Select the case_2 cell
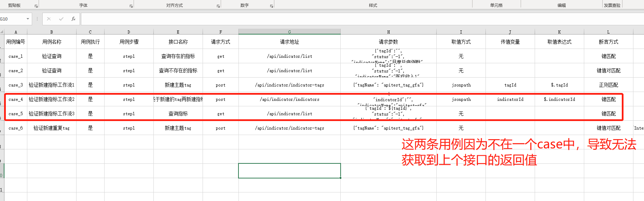 (x=16, y=70)
